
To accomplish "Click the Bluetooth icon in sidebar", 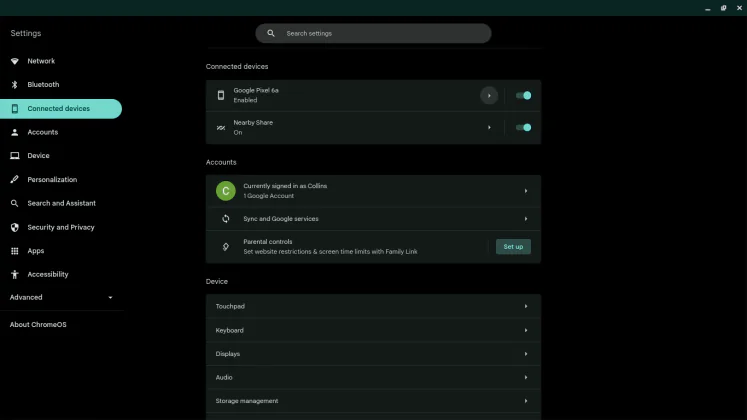I will [15, 84].
